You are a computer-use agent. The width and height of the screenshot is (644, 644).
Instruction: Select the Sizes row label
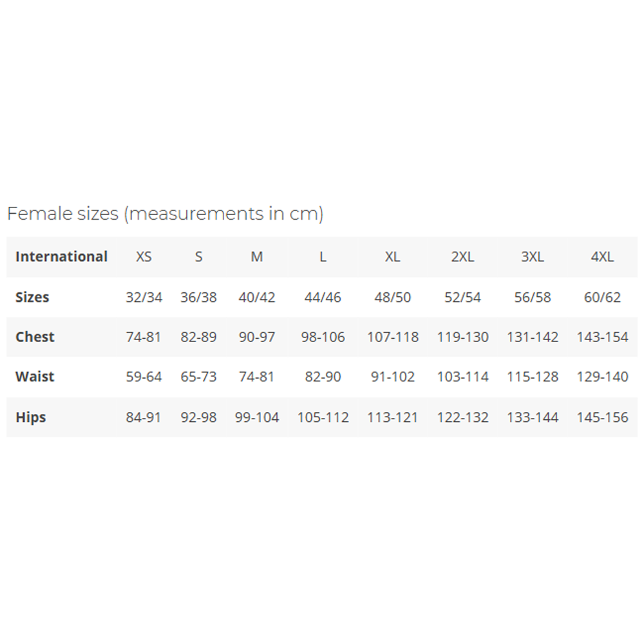click(x=32, y=298)
